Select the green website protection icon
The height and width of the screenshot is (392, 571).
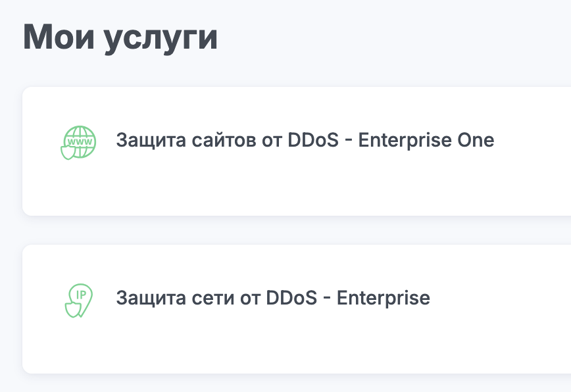[x=78, y=141]
